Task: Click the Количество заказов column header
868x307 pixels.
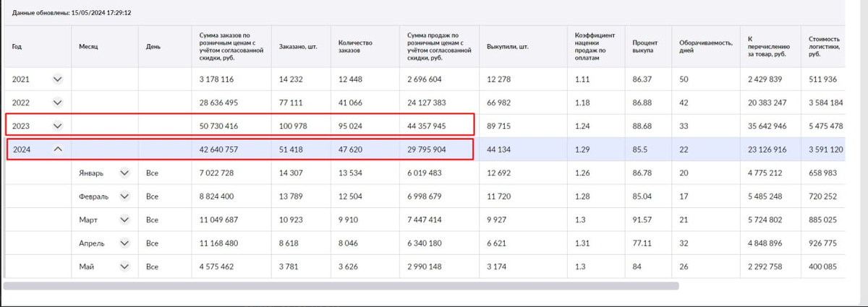Action: point(355,47)
